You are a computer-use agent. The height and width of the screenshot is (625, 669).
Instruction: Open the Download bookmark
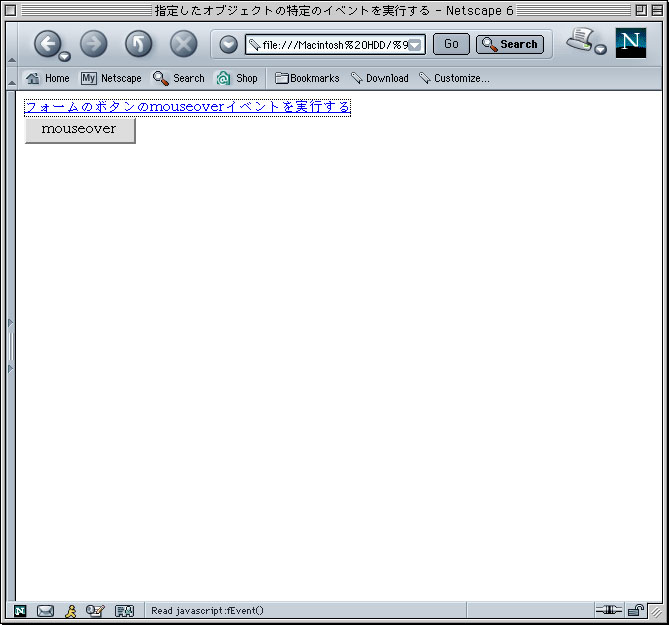[x=380, y=78]
